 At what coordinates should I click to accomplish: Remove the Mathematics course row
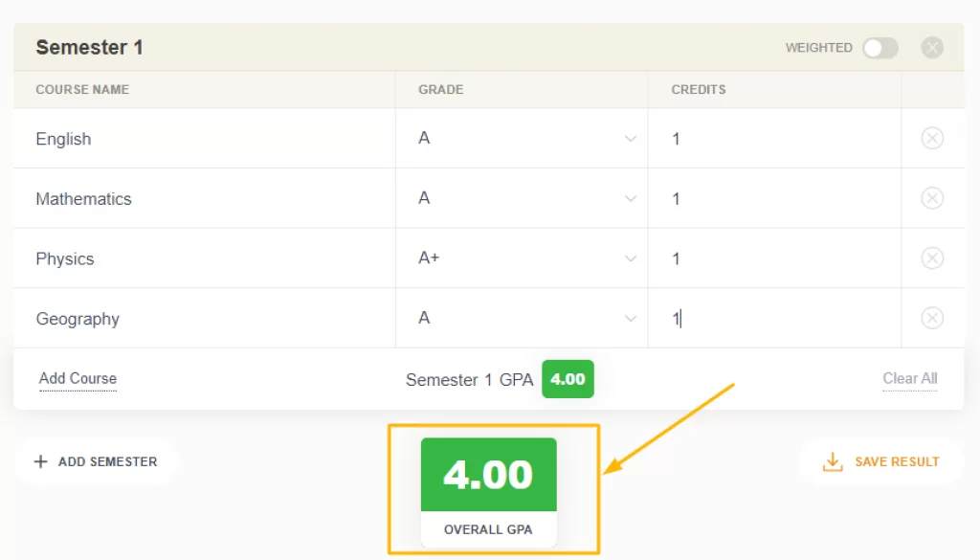click(932, 198)
